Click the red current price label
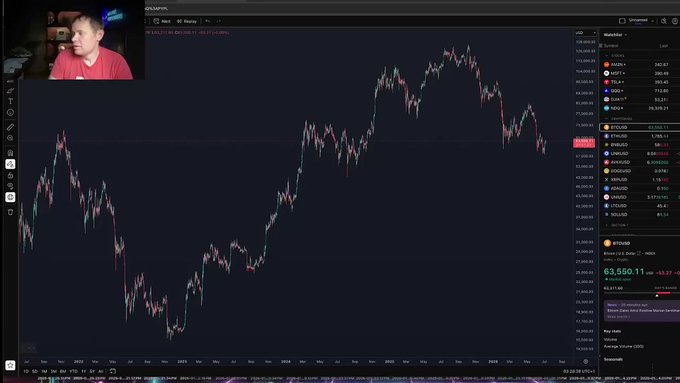 tap(584, 143)
